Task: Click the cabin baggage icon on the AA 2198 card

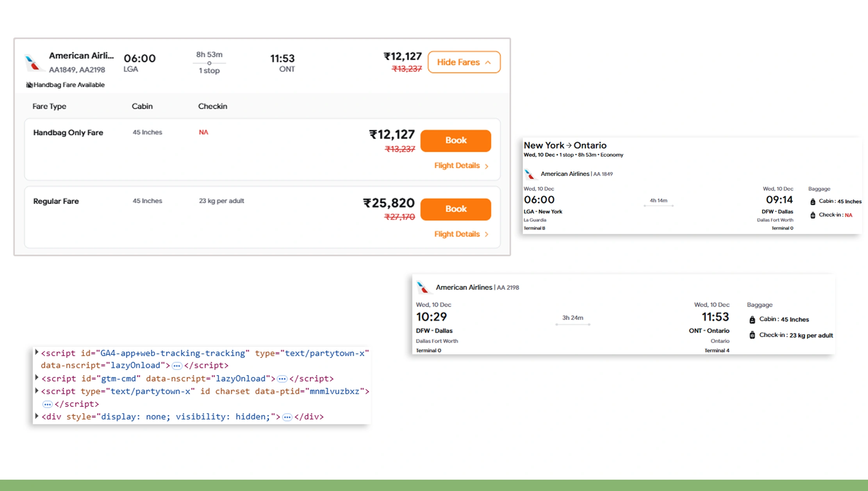Action: (x=752, y=319)
